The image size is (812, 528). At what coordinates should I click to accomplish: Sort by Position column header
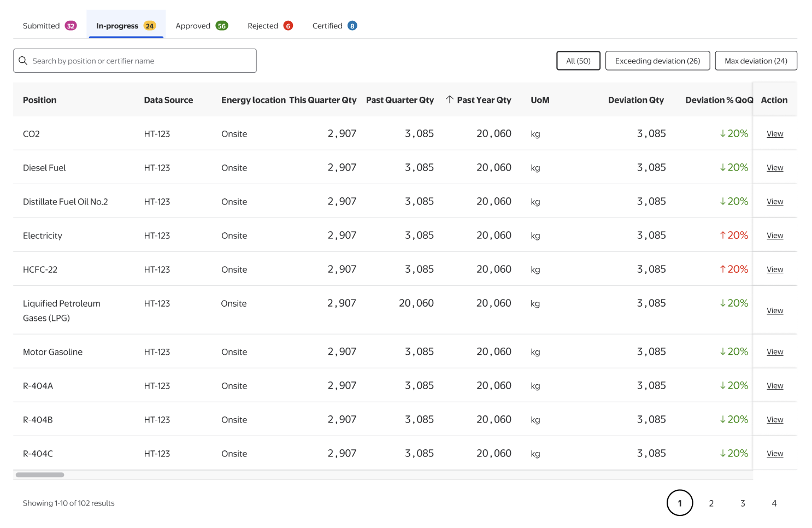click(x=40, y=100)
